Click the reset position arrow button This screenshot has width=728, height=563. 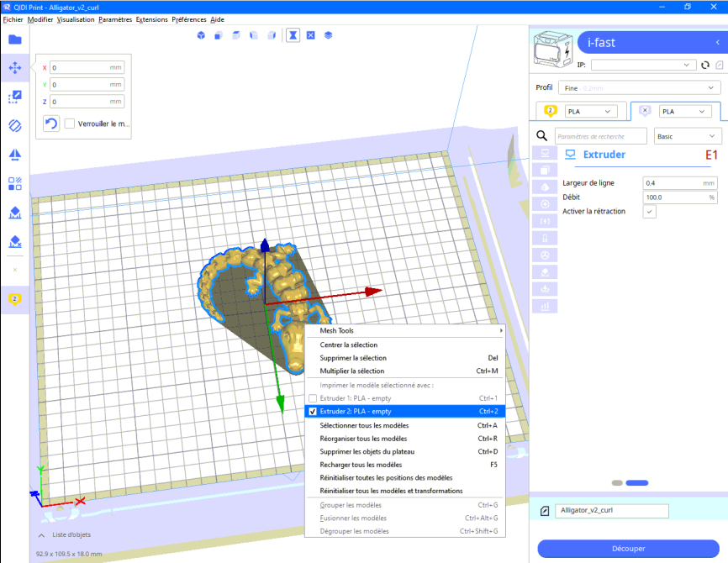pos(51,124)
